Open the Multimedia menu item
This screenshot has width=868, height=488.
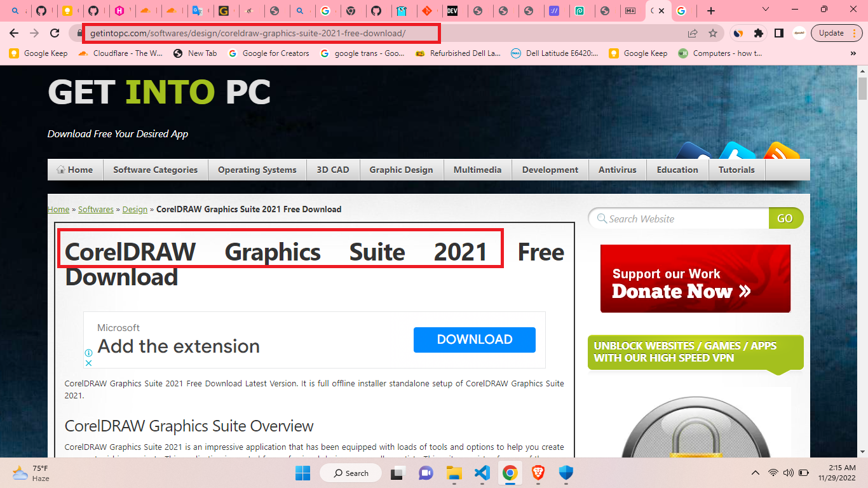(477, 170)
